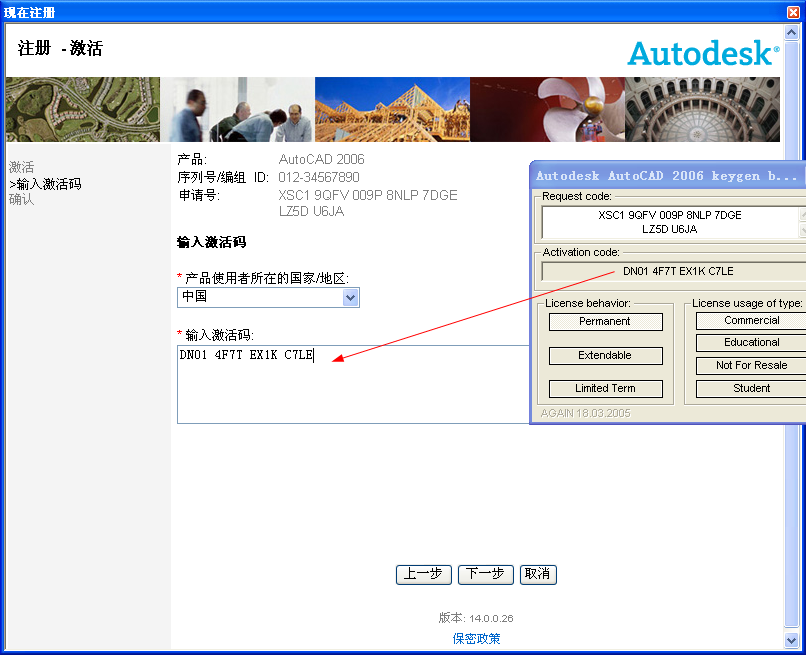Click the Limited Term button
Image resolution: width=806 pixels, height=655 pixels.
[x=606, y=389]
